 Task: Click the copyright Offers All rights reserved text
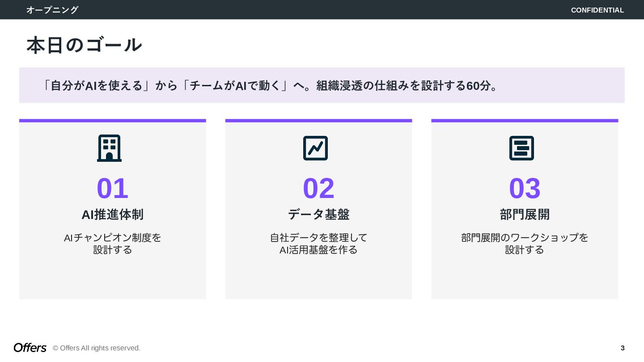click(x=97, y=348)
